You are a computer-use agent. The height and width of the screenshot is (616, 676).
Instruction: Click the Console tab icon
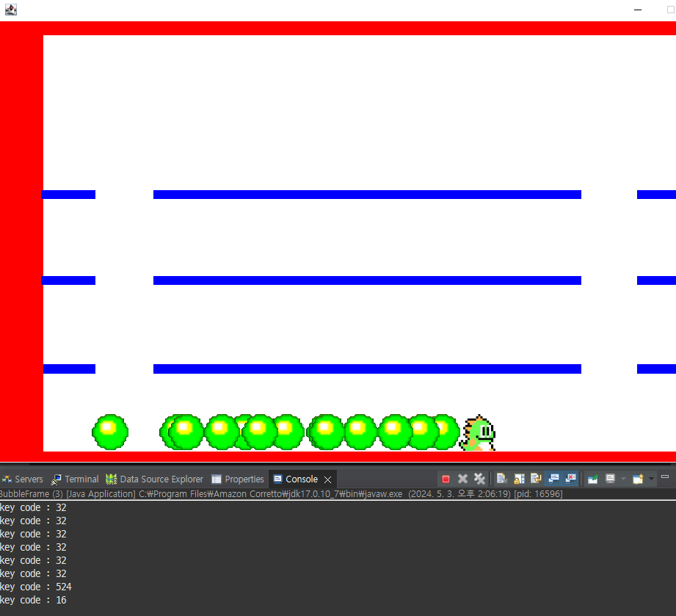click(x=278, y=479)
